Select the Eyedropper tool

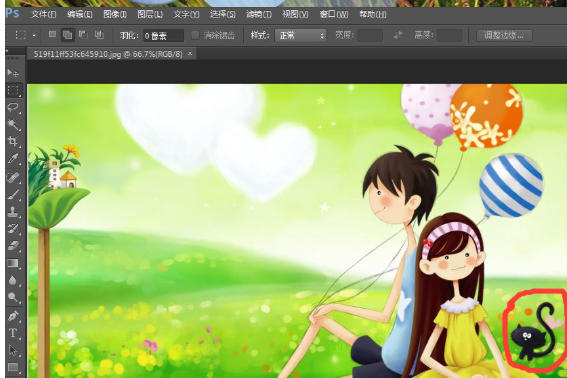coord(13,159)
